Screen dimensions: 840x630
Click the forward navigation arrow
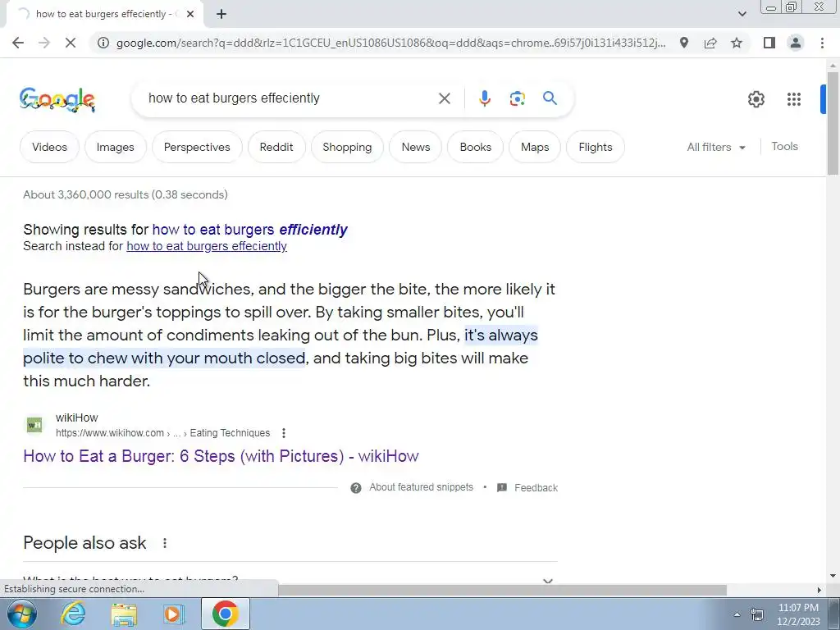pos(44,43)
